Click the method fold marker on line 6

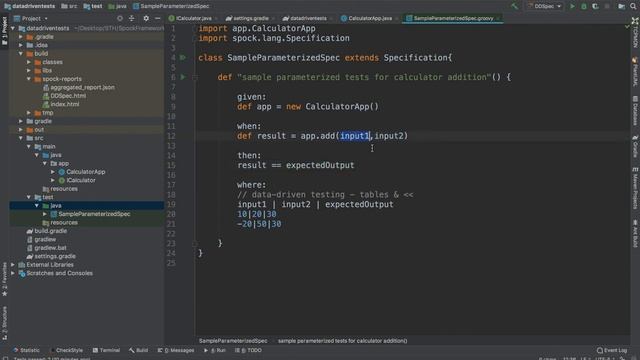coord(195,77)
